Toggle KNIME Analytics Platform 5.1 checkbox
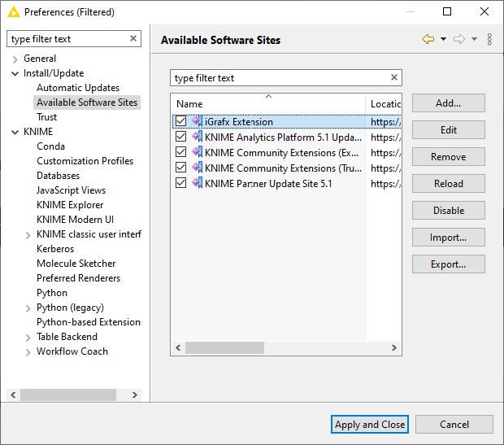 pos(181,137)
